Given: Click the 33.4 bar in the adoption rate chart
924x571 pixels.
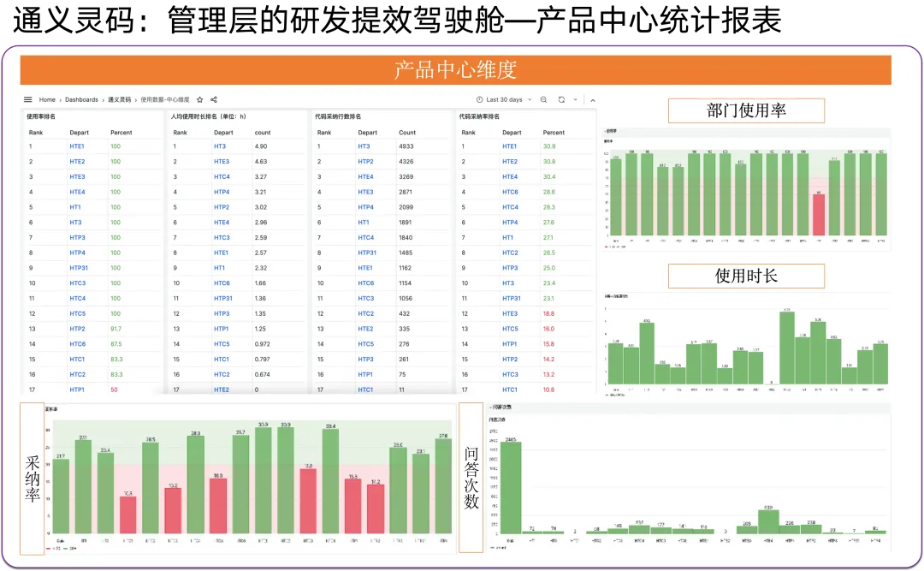Looking at the screenshot, I should coord(330,481).
